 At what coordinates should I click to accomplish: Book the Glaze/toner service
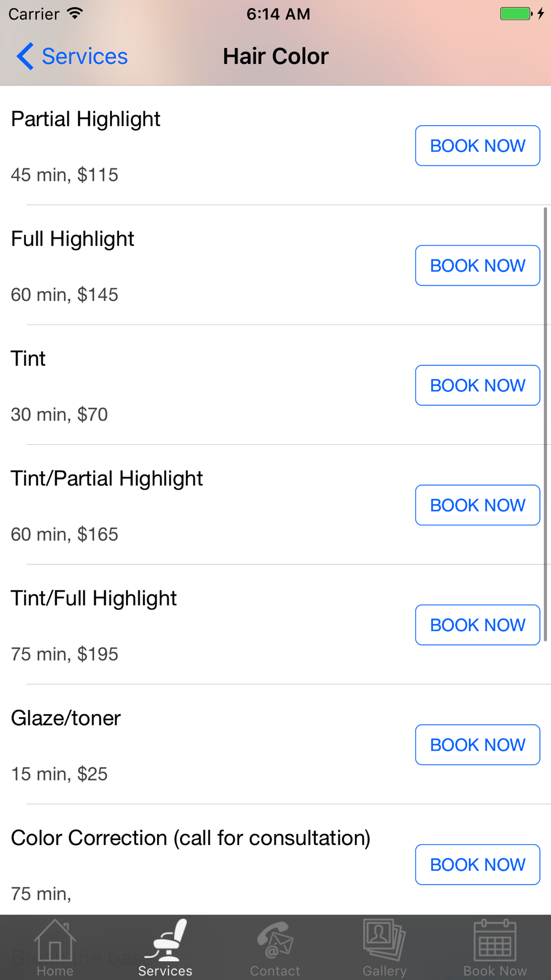click(478, 745)
